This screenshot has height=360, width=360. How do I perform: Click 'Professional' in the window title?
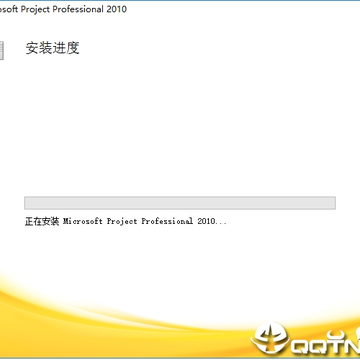tap(78, 9)
